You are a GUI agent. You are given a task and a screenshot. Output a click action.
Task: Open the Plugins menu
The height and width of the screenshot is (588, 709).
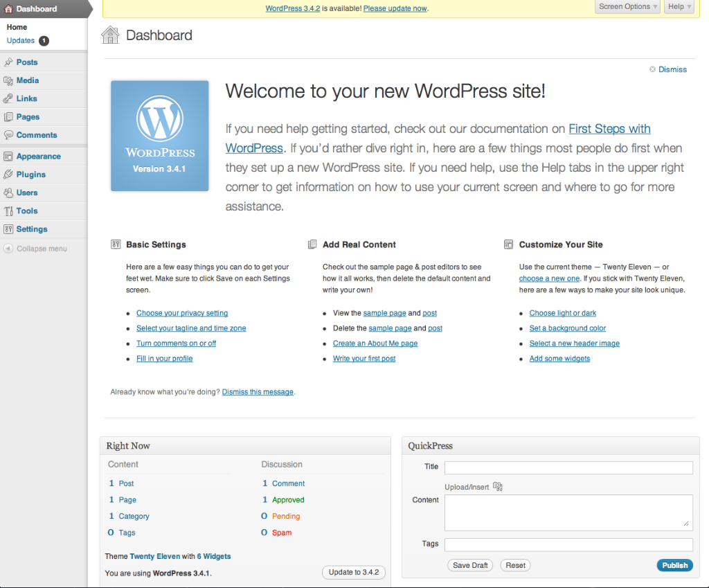30,174
